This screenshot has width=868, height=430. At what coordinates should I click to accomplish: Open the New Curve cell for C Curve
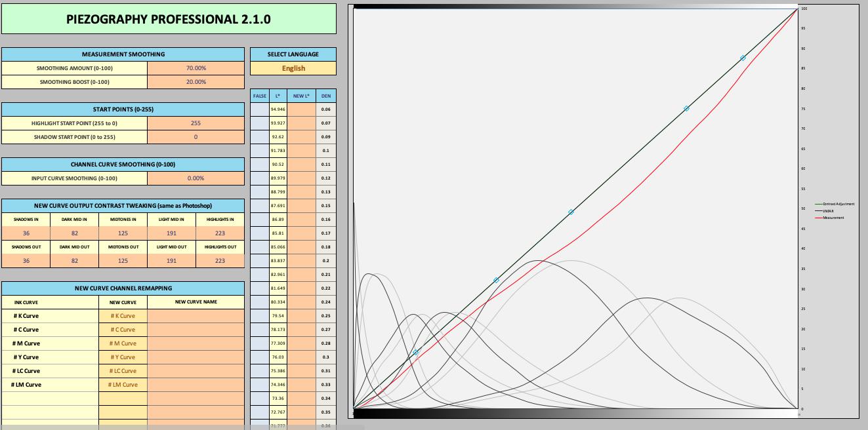click(123, 330)
